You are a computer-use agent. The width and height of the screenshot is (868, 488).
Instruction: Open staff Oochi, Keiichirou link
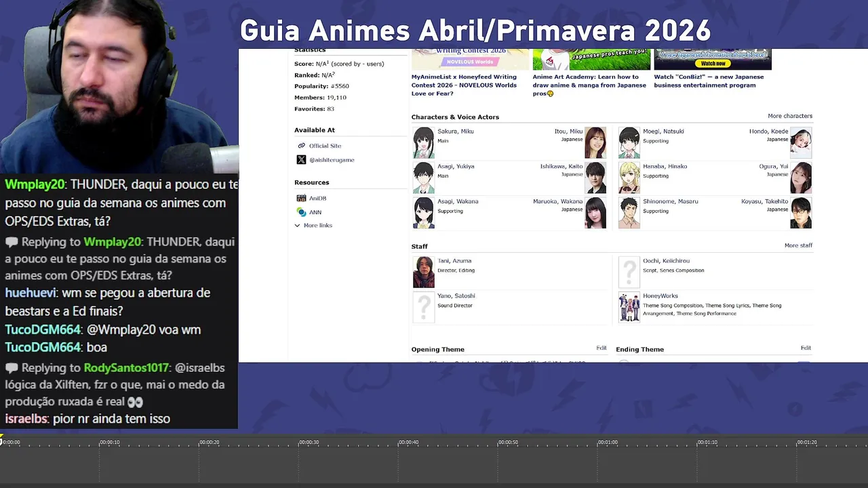[x=666, y=261]
